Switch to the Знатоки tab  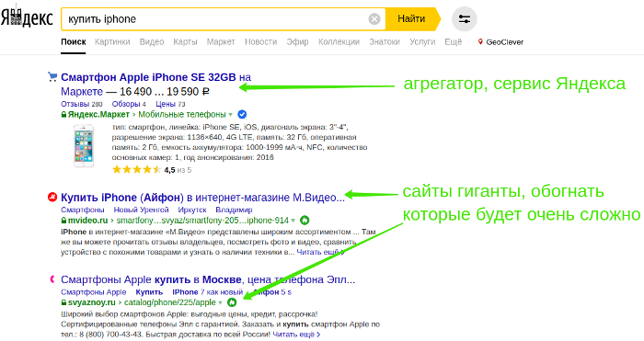coord(385,42)
